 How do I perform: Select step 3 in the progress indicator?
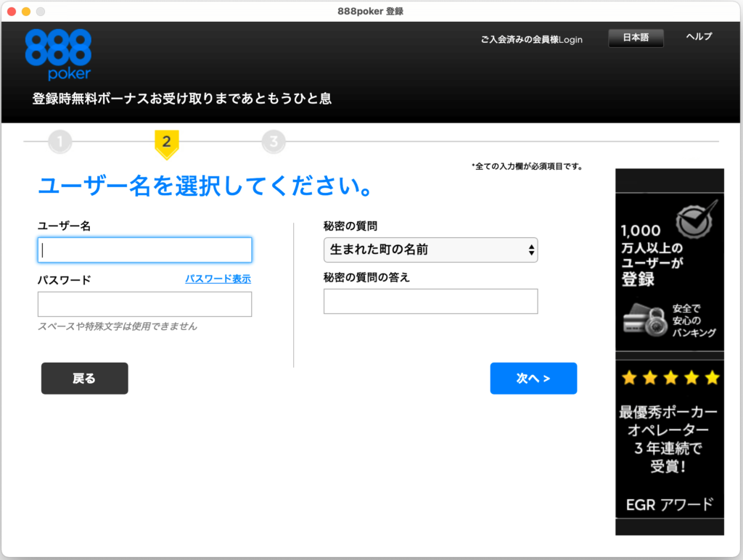tap(274, 141)
